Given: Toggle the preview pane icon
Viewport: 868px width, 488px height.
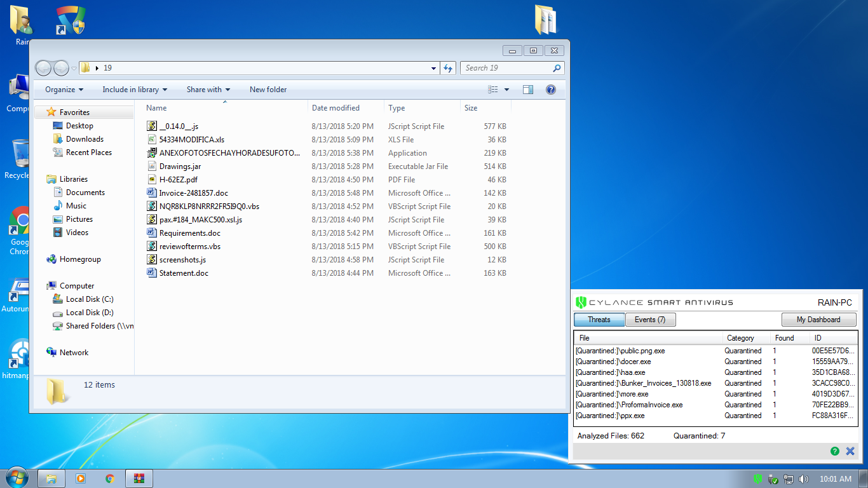Looking at the screenshot, I should (x=528, y=90).
